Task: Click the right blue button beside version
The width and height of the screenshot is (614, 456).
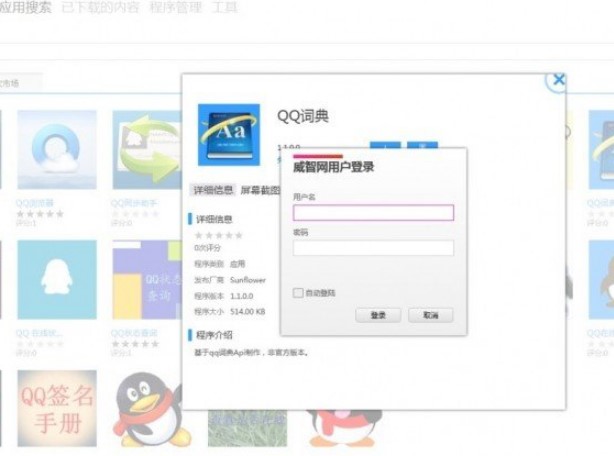Action: (422, 145)
